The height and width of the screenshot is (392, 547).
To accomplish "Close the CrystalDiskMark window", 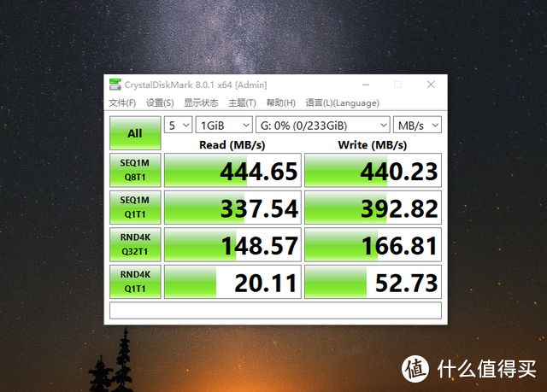I will point(431,85).
